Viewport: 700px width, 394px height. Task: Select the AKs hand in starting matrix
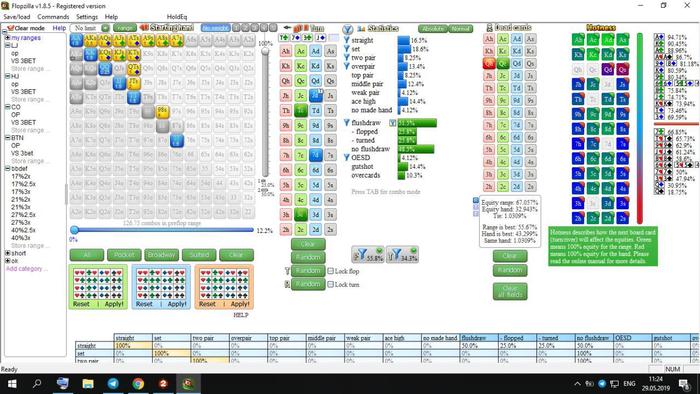[x=91, y=41]
